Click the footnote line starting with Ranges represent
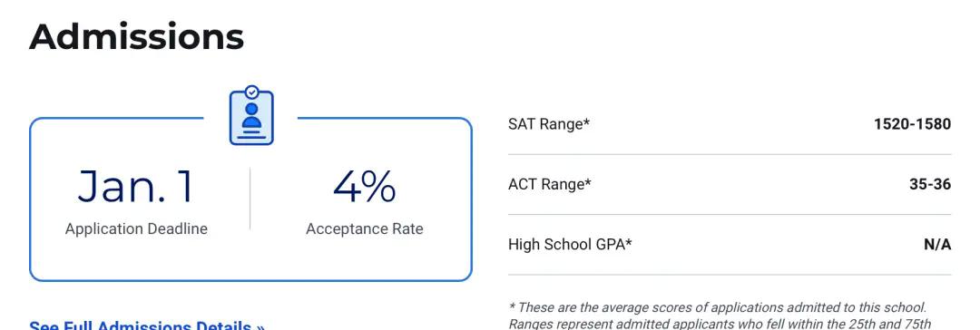Image resolution: width=980 pixels, height=330 pixels. pos(718,324)
